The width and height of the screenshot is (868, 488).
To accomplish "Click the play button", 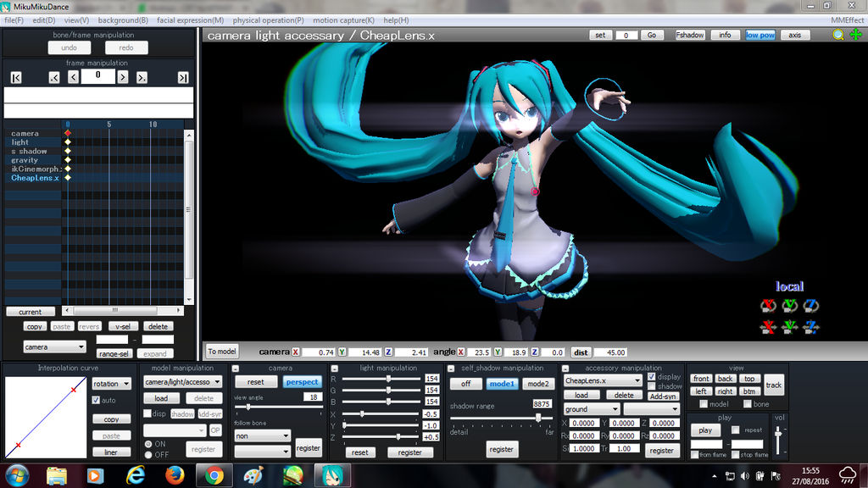I will click(705, 430).
